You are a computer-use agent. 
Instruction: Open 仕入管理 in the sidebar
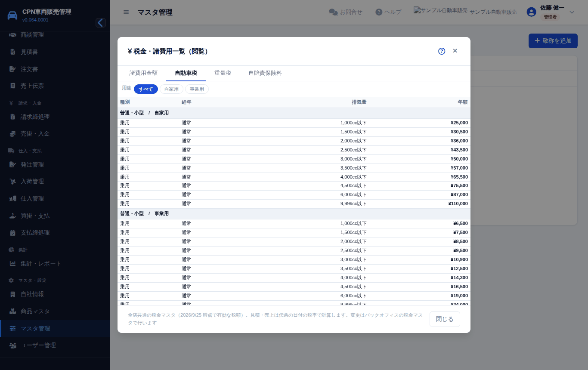pyautogui.click(x=55, y=198)
